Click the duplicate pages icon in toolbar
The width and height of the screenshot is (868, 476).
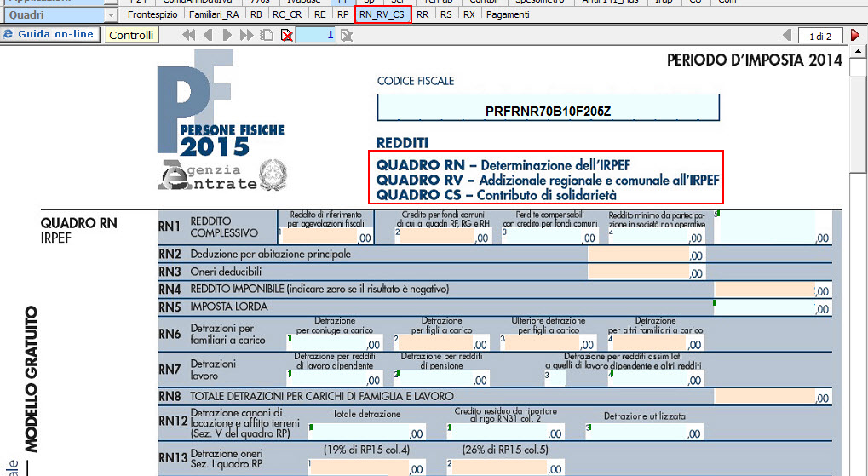coord(267,35)
